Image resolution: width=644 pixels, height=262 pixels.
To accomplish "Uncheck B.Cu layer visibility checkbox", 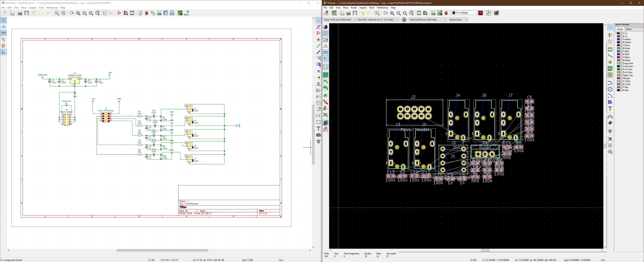I will click(621, 36).
